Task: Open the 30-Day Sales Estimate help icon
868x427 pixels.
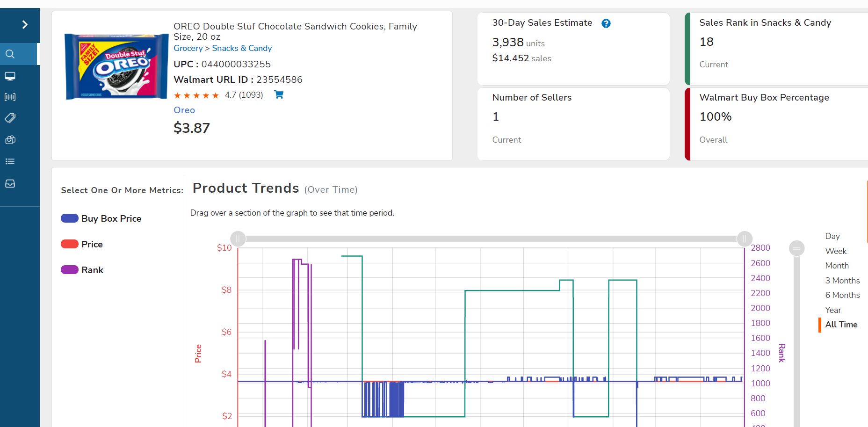Action: pyautogui.click(x=606, y=23)
